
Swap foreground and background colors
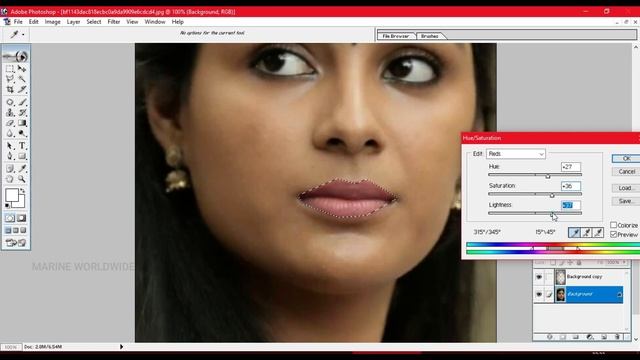click(23, 191)
